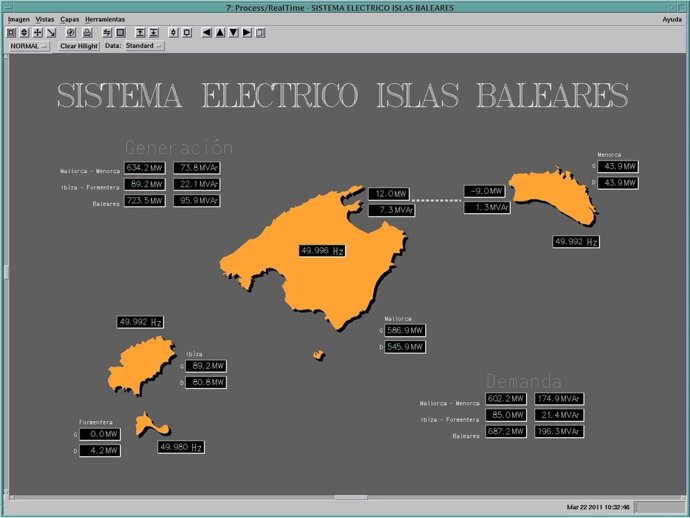Click the four-way pan arrows icon

tap(38, 32)
